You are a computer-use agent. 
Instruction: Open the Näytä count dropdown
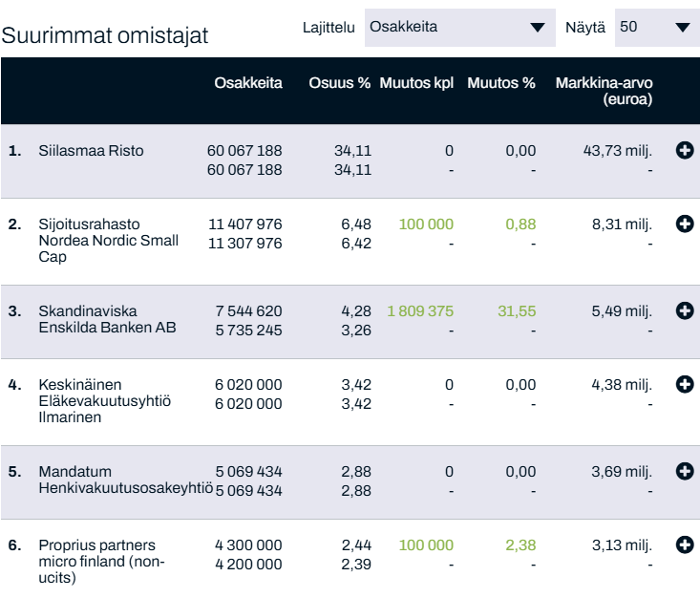tap(656, 28)
